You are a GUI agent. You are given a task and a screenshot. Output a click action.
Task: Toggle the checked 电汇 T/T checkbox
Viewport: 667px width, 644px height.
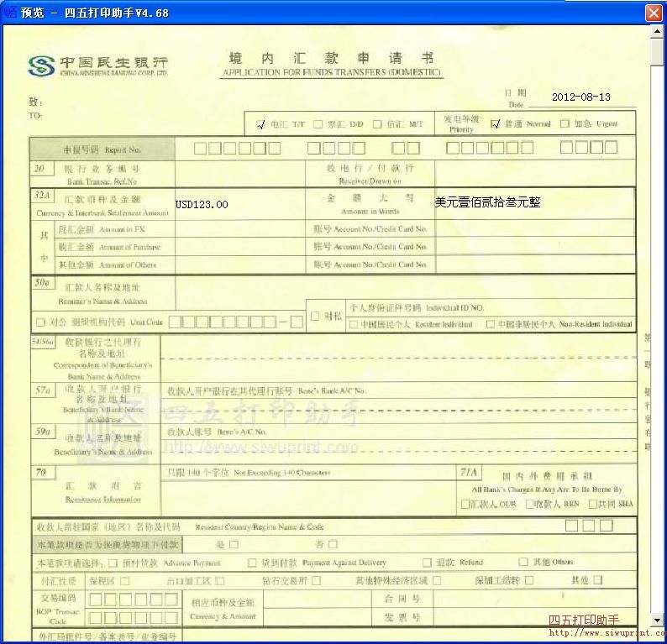click(260, 124)
